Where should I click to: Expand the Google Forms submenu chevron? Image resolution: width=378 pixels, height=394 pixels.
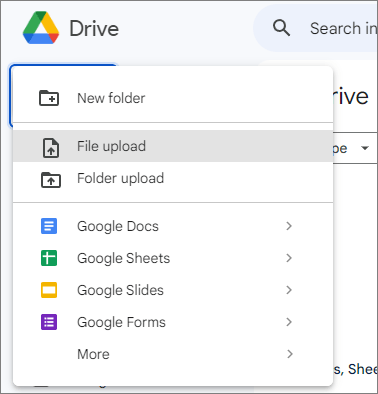click(x=289, y=322)
